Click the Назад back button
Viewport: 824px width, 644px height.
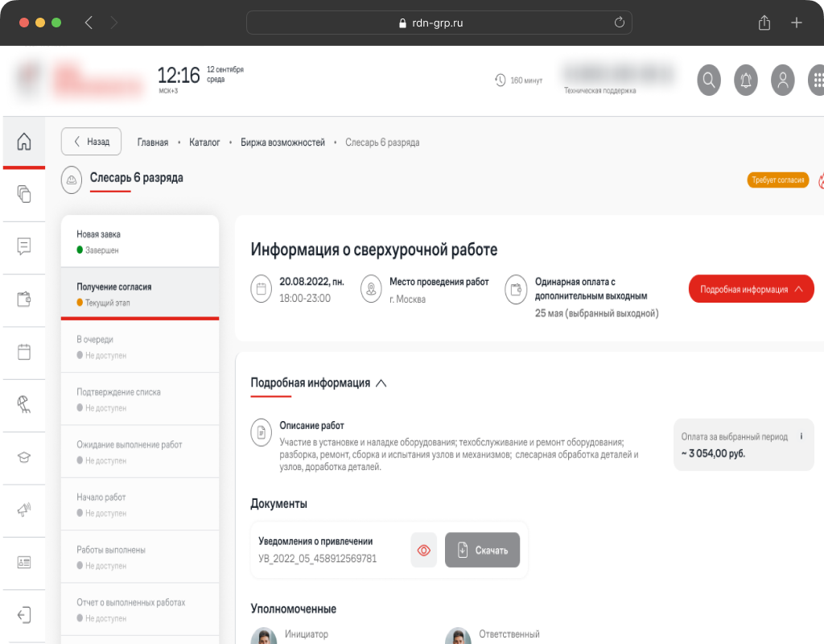point(91,142)
